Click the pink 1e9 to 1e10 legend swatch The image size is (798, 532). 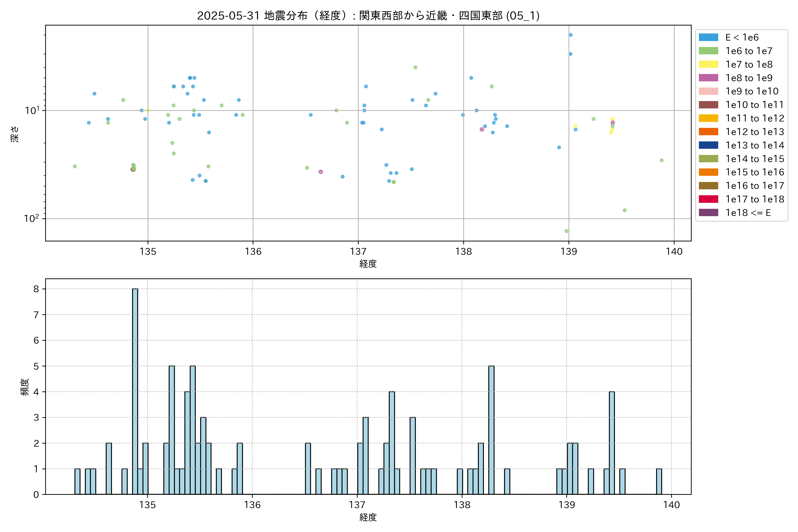(x=708, y=91)
